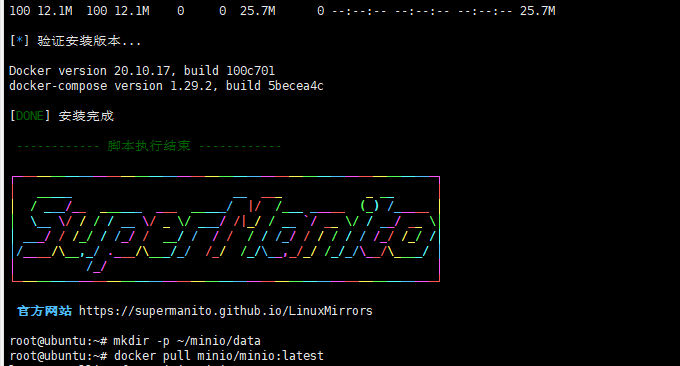Select 'docker pull minio/minio:latest' command line
This screenshot has width=680, height=366.
167,356
